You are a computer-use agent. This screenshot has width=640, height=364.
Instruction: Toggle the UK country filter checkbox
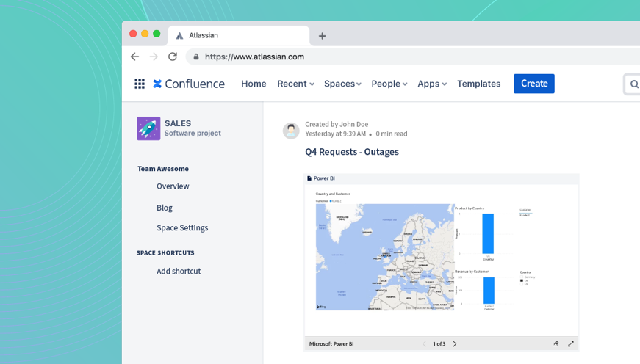point(522,280)
